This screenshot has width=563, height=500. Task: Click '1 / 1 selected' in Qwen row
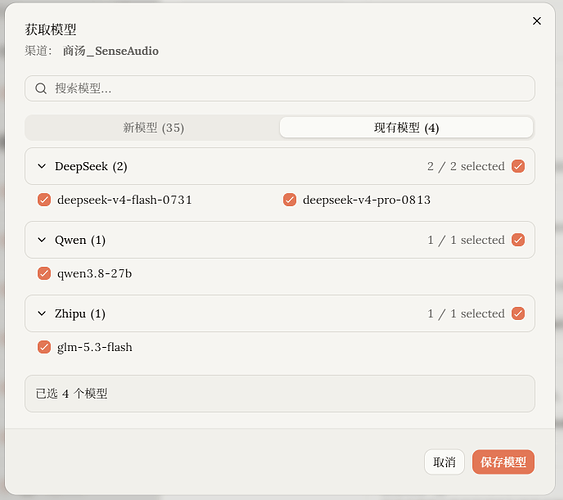coord(466,240)
